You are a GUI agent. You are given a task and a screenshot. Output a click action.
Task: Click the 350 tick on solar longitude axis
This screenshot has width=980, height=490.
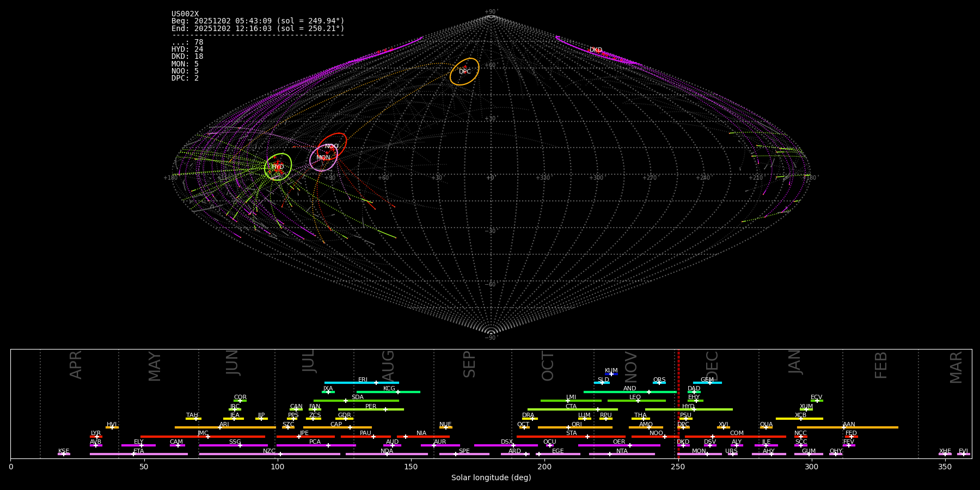tap(945, 467)
